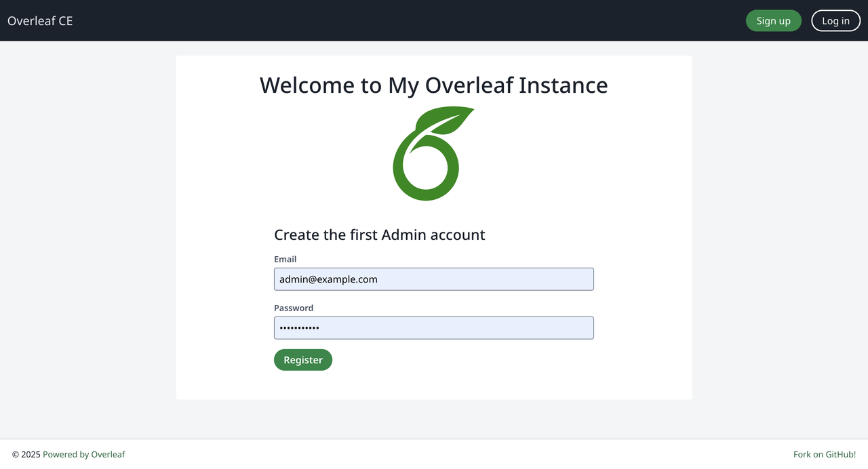Select the "Overleaf CE" brand in navbar

[39, 20]
